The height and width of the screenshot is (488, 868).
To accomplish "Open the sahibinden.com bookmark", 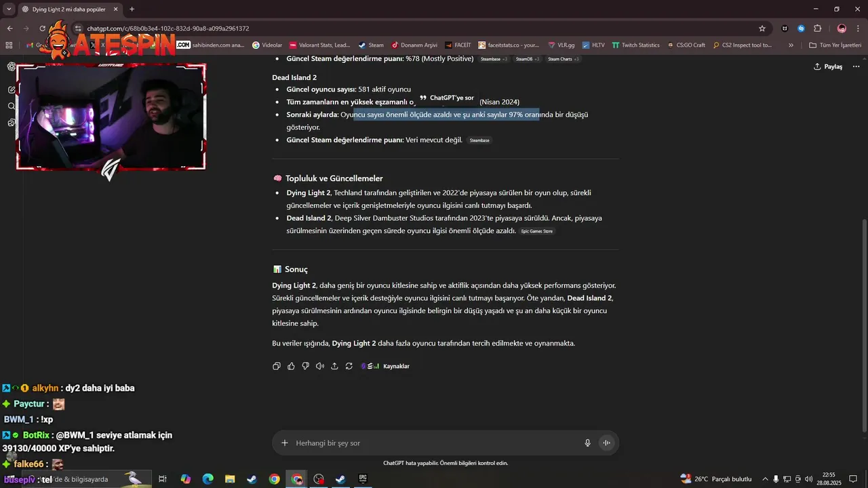I will click(211, 45).
